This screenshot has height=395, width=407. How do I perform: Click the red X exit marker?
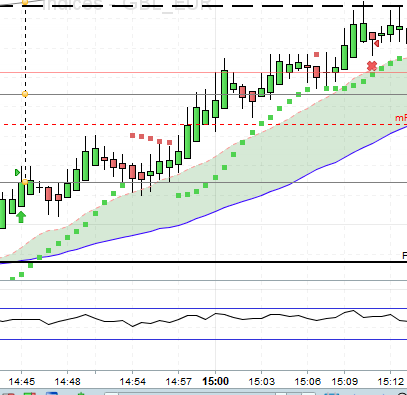pos(372,66)
